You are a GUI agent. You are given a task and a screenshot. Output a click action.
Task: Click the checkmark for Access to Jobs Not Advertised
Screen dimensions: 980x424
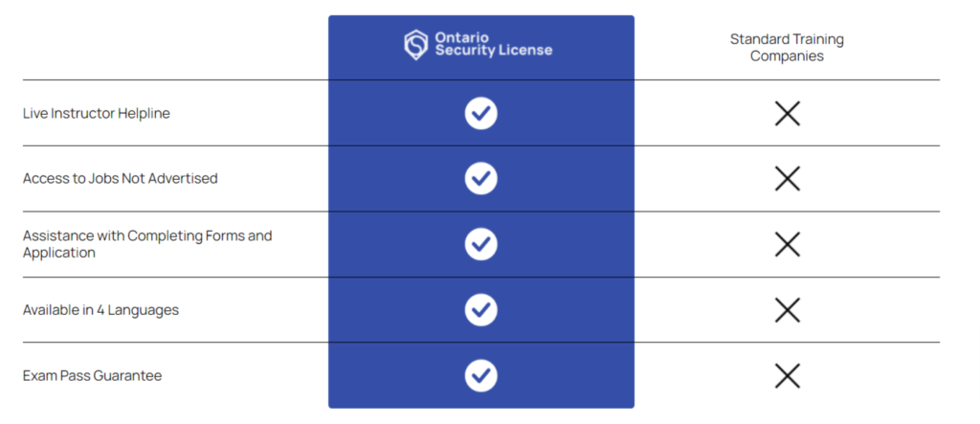click(480, 178)
